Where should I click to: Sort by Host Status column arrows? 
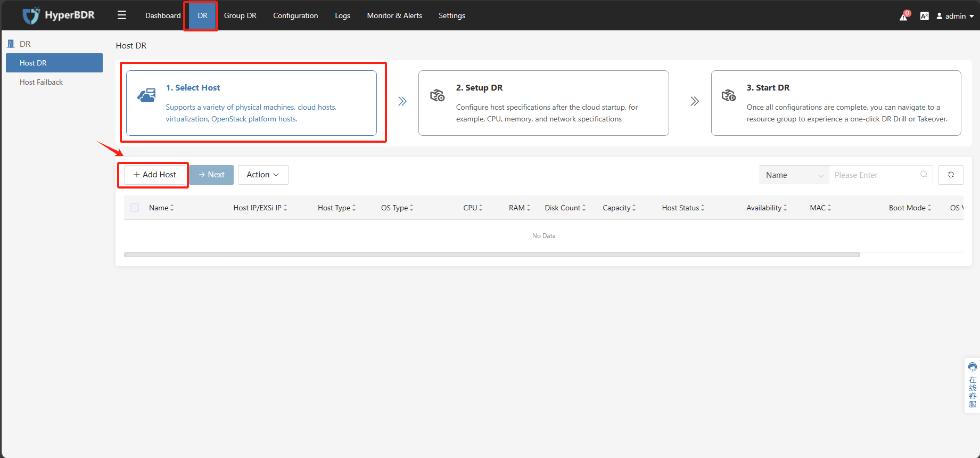pos(703,208)
